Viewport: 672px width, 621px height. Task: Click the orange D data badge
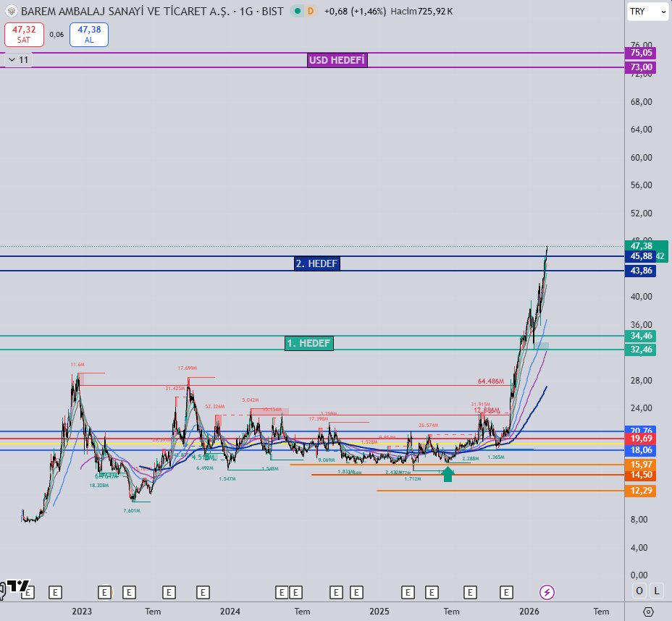click(x=311, y=11)
